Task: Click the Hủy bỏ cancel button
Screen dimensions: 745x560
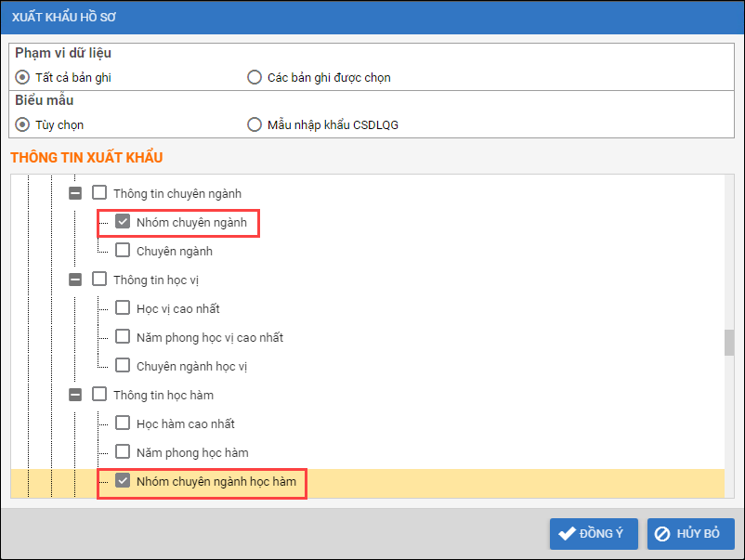Action: [x=690, y=534]
